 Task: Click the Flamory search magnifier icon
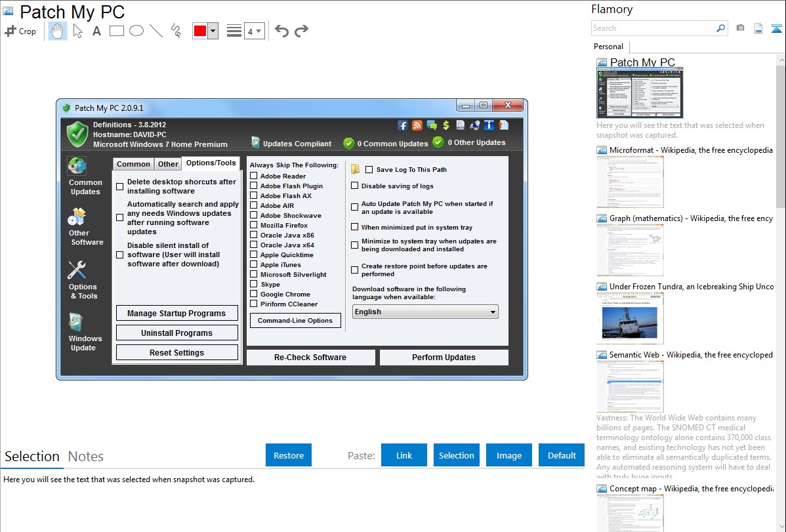tap(720, 28)
